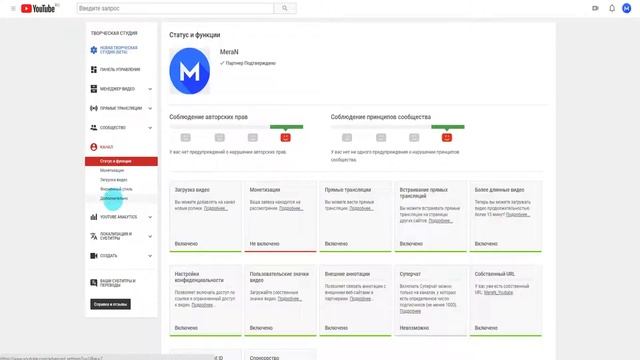Image resolution: width=640 pixels, height=360 pixels.
Task: Select Статус и функции in sidebar
Action: tap(121, 161)
